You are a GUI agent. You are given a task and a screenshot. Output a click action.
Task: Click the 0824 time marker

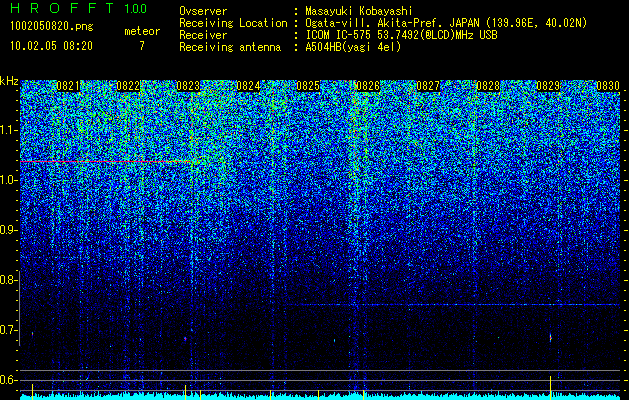tap(248, 86)
